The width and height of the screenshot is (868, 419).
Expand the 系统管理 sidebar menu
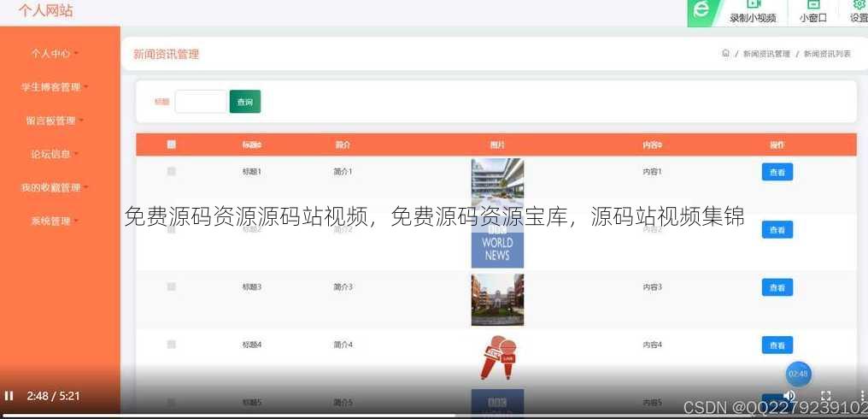(55, 221)
